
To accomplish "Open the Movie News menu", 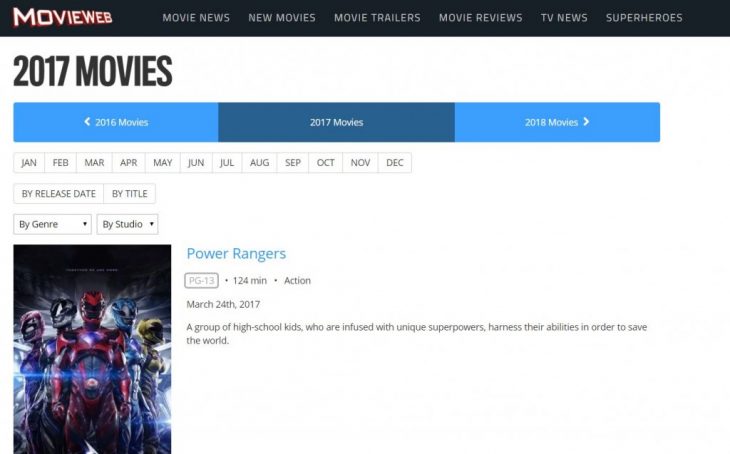I will coord(196,18).
